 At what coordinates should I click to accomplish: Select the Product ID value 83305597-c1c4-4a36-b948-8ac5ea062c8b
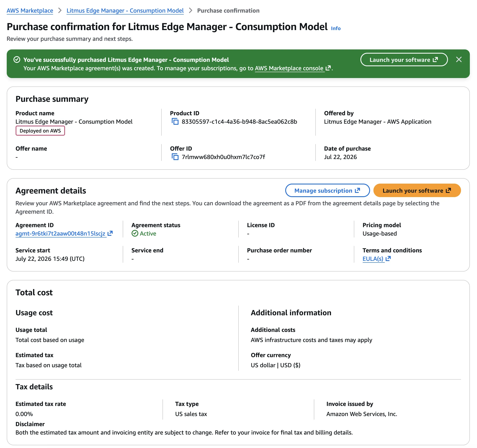coord(239,122)
